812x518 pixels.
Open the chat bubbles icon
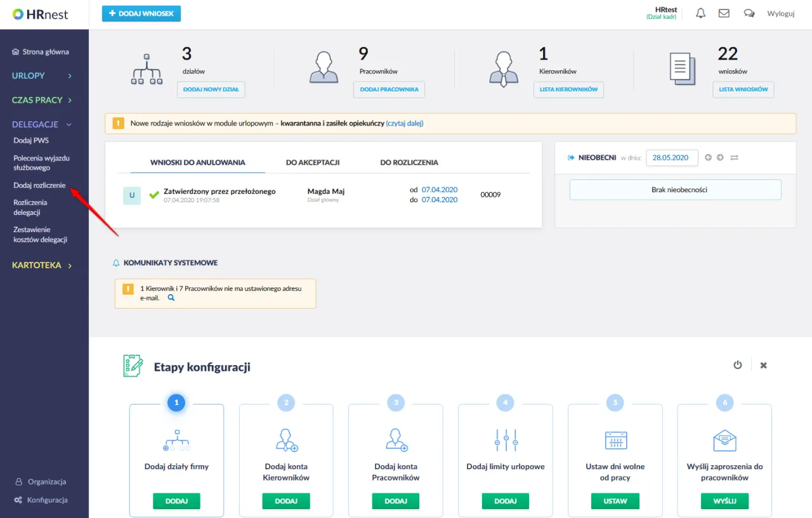pos(749,13)
